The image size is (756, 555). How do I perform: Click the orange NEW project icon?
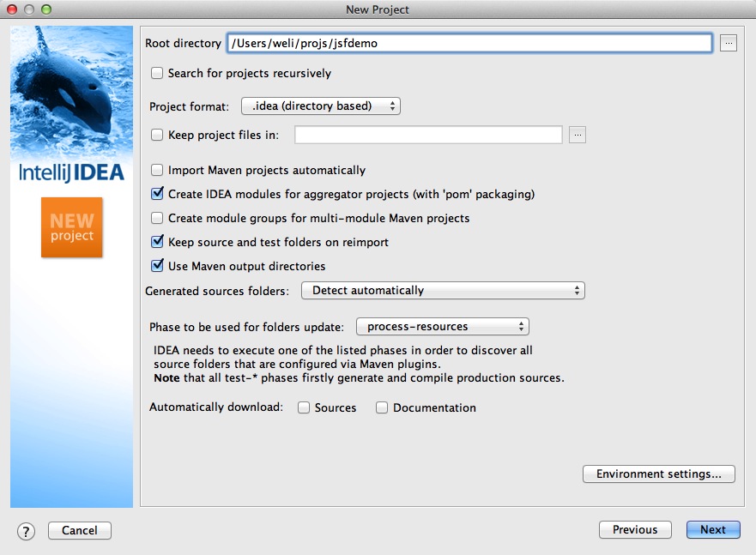pos(71,227)
